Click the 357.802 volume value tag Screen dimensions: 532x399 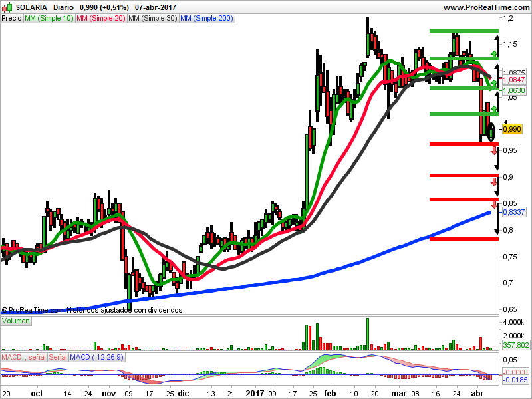(x=516, y=345)
